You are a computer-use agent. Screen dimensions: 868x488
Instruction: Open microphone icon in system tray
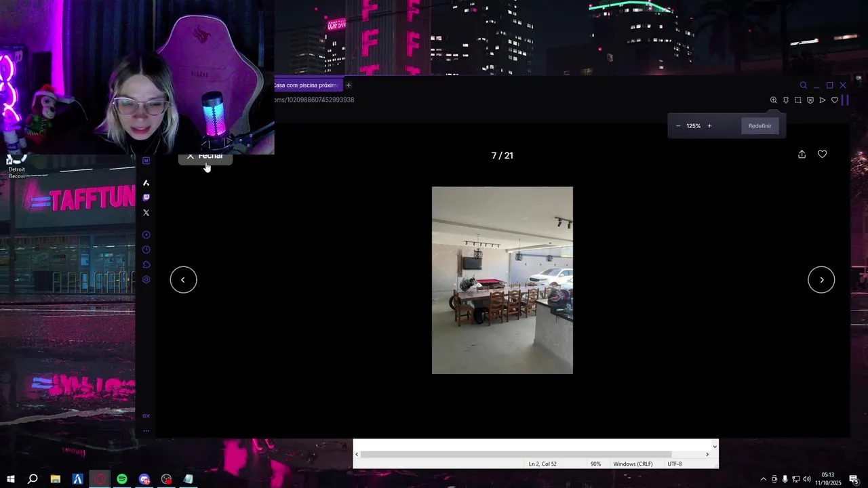pyautogui.click(x=785, y=479)
